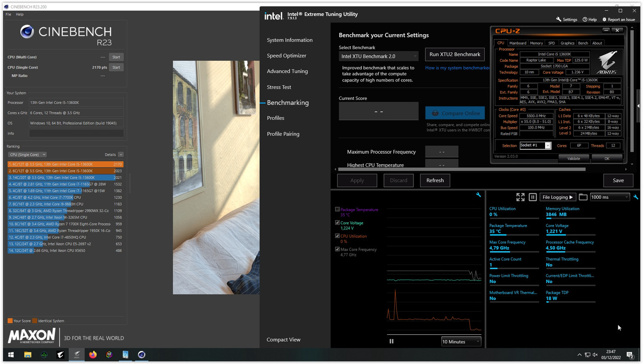This screenshot has width=643, height=364.
Task: Open XTU Settings wrench icon
Action: pyautogui.click(x=559, y=20)
